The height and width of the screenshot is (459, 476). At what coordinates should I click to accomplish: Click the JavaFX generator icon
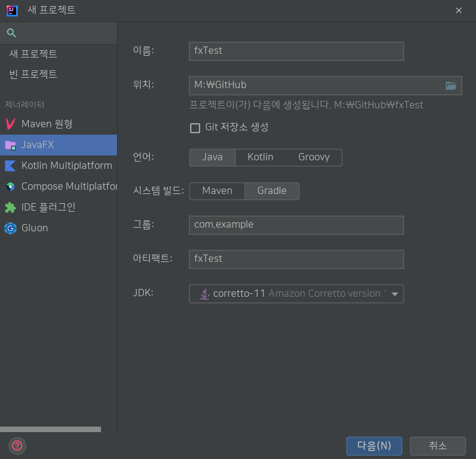[x=10, y=145]
